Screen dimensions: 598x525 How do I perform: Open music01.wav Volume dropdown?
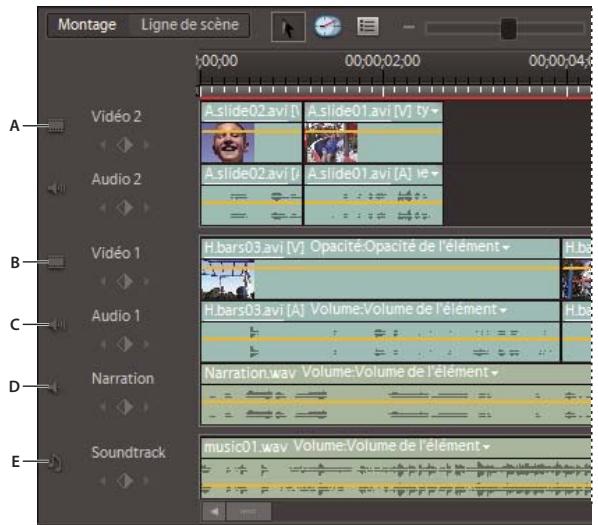486,446
